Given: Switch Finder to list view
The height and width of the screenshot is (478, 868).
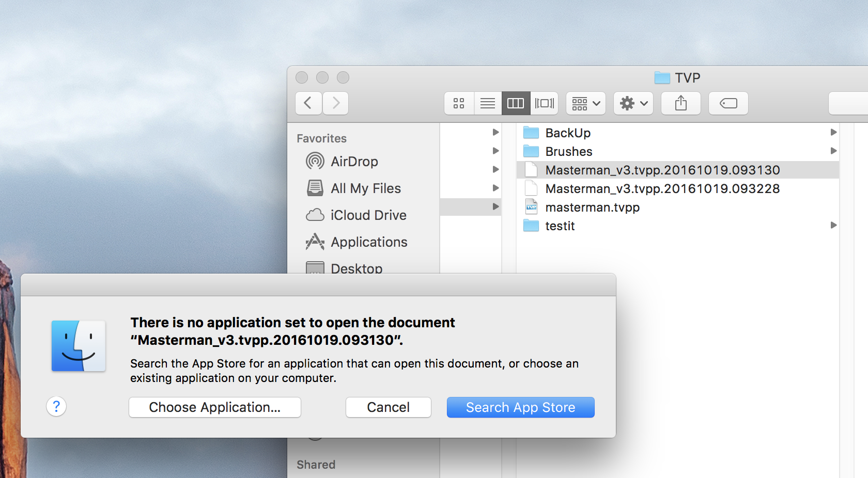Looking at the screenshot, I should pyautogui.click(x=488, y=103).
